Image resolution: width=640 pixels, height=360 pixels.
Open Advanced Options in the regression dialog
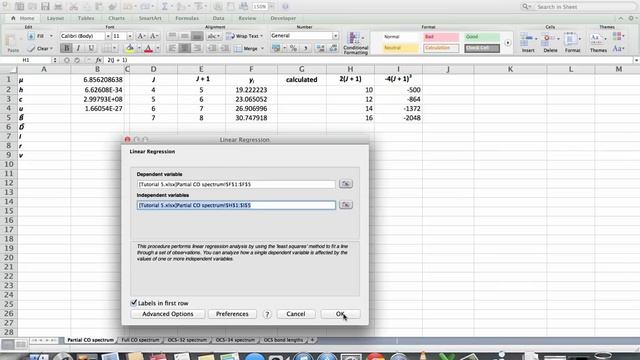(168, 314)
